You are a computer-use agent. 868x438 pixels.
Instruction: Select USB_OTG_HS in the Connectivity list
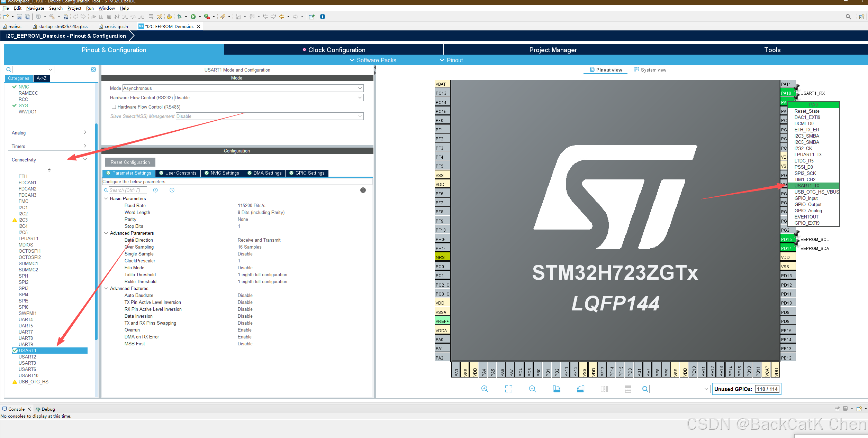pos(33,382)
